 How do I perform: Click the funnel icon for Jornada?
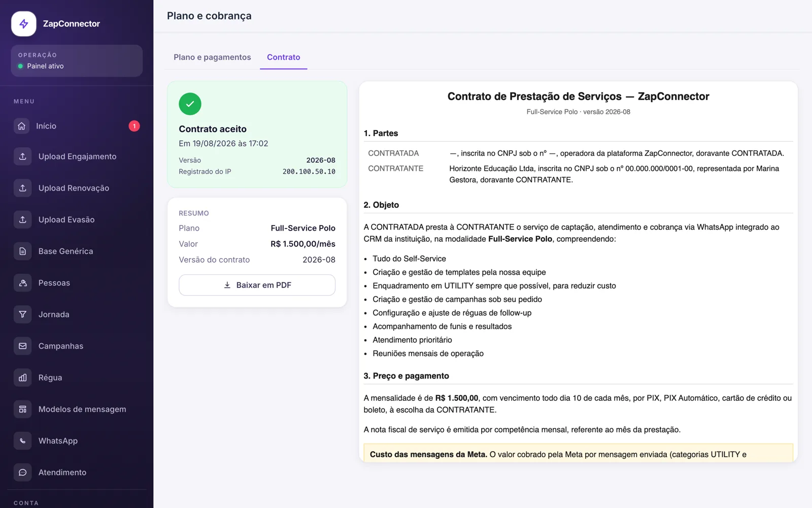(x=23, y=314)
